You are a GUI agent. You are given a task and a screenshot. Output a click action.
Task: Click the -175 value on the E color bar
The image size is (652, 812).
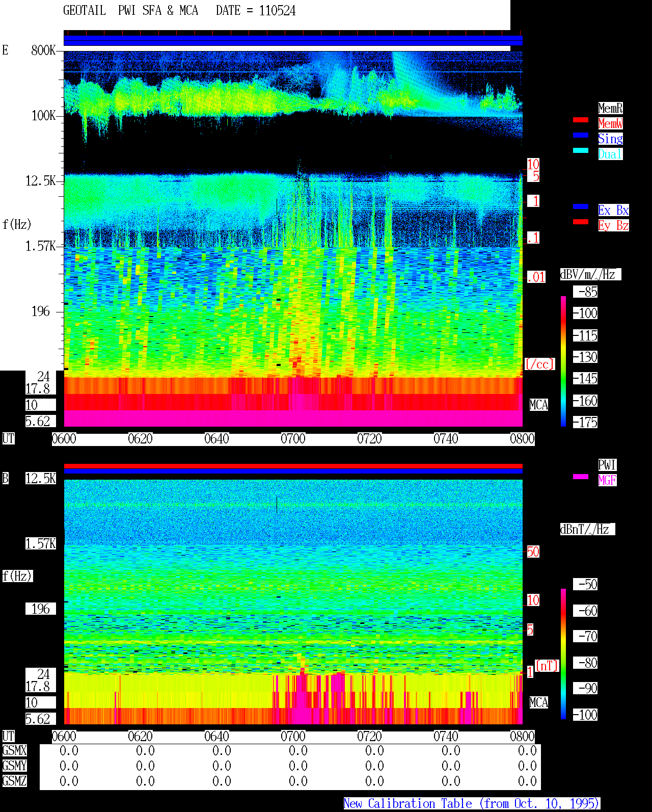[586, 422]
